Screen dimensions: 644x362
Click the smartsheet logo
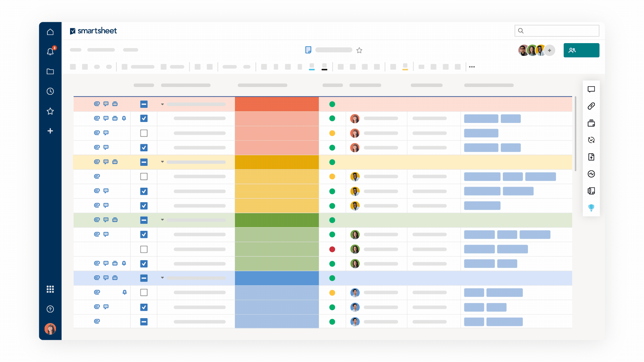(93, 31)
